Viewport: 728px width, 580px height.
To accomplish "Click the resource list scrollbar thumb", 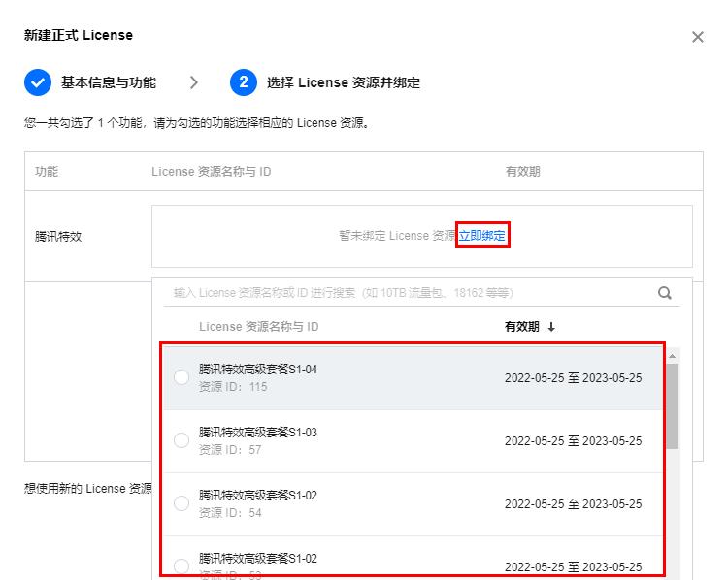I will click(x=672, y=406).
